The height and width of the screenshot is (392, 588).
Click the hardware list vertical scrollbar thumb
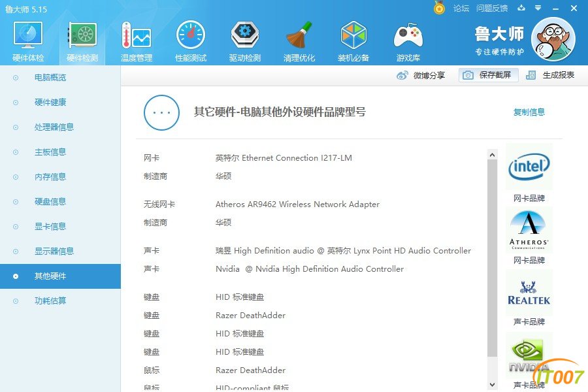[x=493, y=258]
